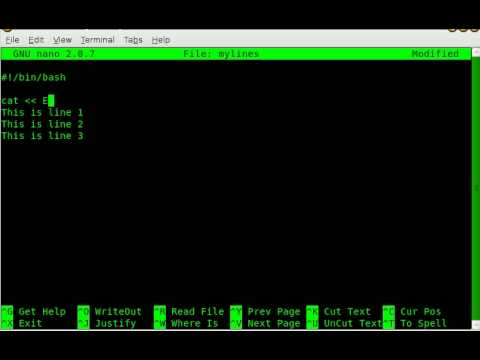This screenshot has height=360, width=480.
Task: Click the 'cat << E' line
Action: [x=25, y=101]
